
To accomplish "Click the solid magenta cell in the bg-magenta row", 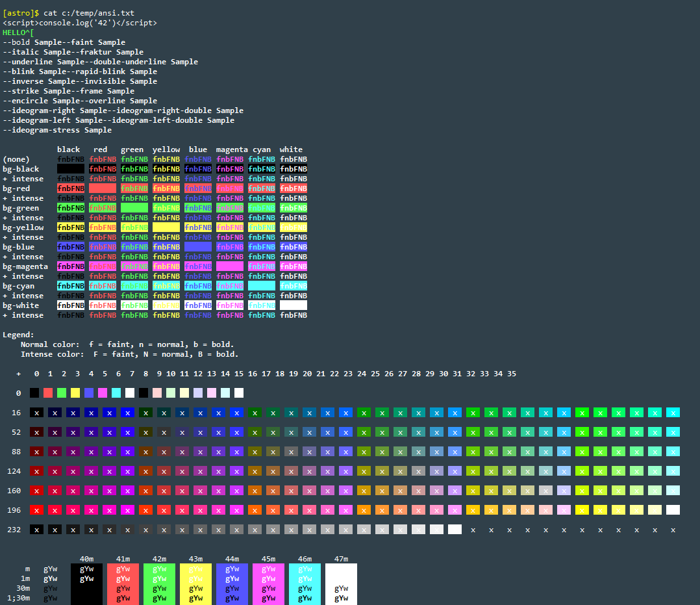I will (x=230, y=266).
